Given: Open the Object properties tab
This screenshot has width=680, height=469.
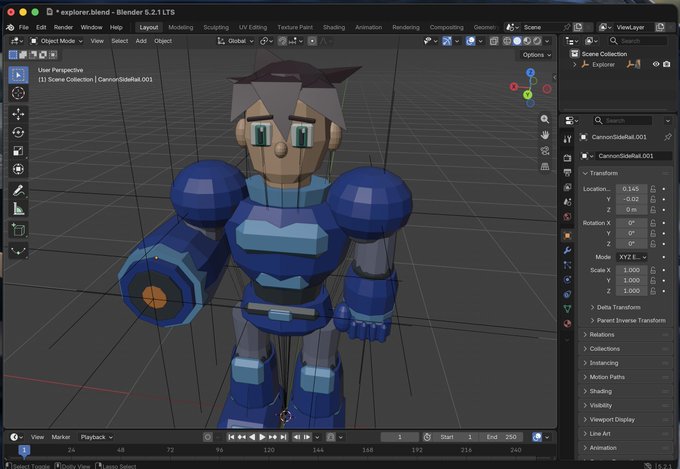Looking at the screenshot, I should click(567, 236).
